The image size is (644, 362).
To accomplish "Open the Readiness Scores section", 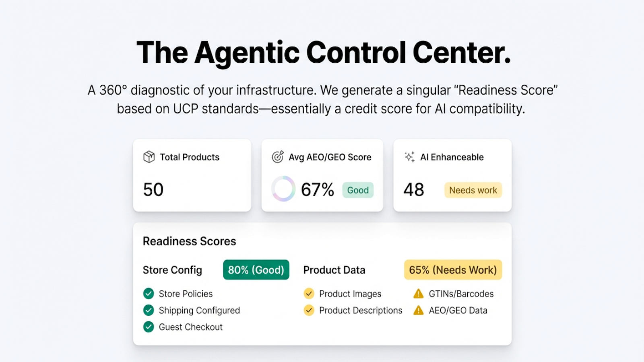I will 189,241.
